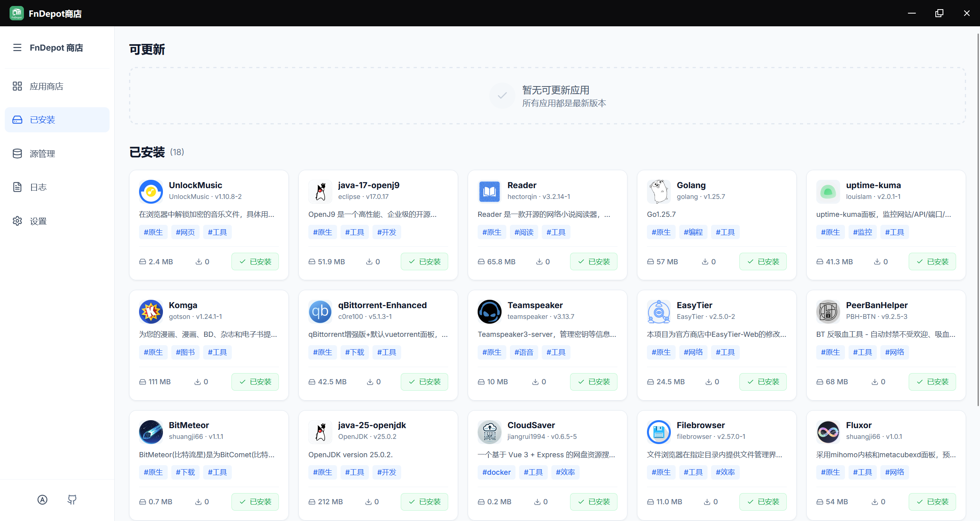Click the Filebrowser floppy disk icon

click(659, 432)
